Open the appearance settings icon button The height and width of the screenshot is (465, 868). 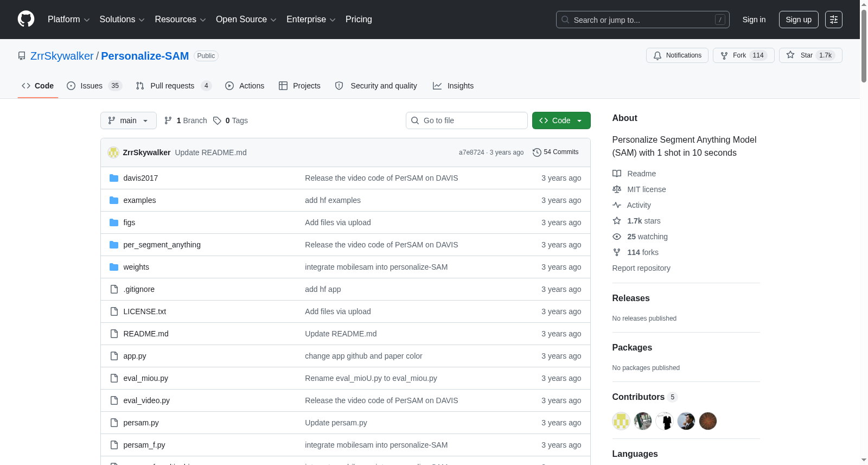[x=834, y=20]
